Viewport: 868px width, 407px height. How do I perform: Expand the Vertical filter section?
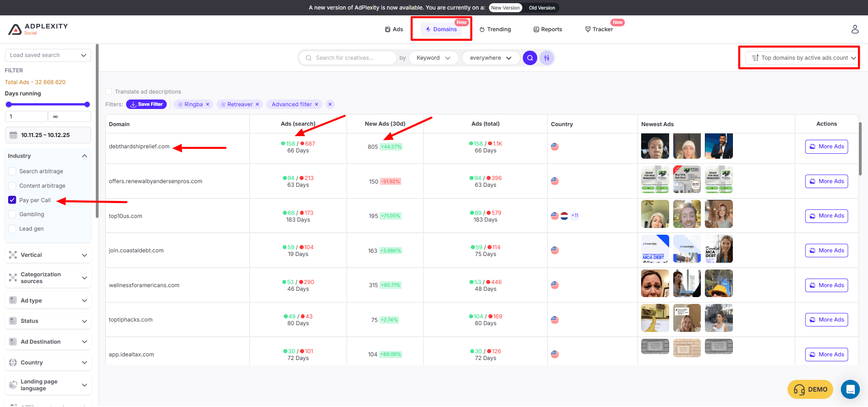pyautogui.click(x=84, y=255)
